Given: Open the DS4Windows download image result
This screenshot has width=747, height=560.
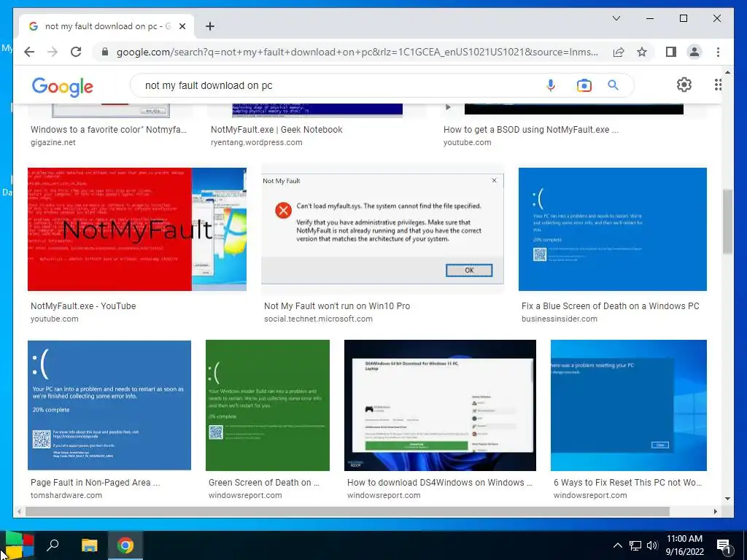Looking at the screenshot, I should click(440, 405).
